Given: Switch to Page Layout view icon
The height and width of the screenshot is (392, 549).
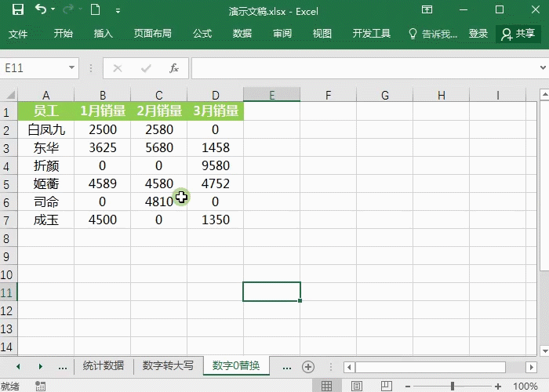Looking at the screenshot, I should click(x=357, y=386).
